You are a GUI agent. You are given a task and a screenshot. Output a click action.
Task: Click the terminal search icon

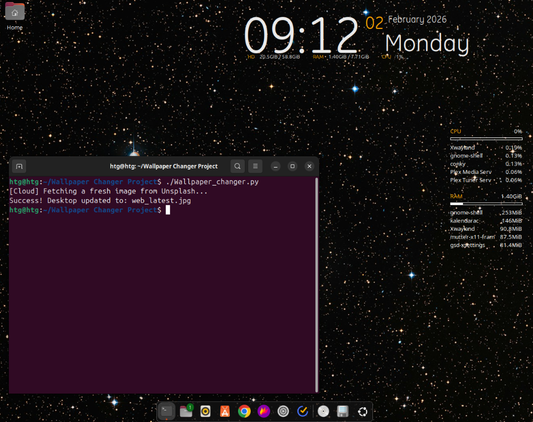click(x=237, y=166)
